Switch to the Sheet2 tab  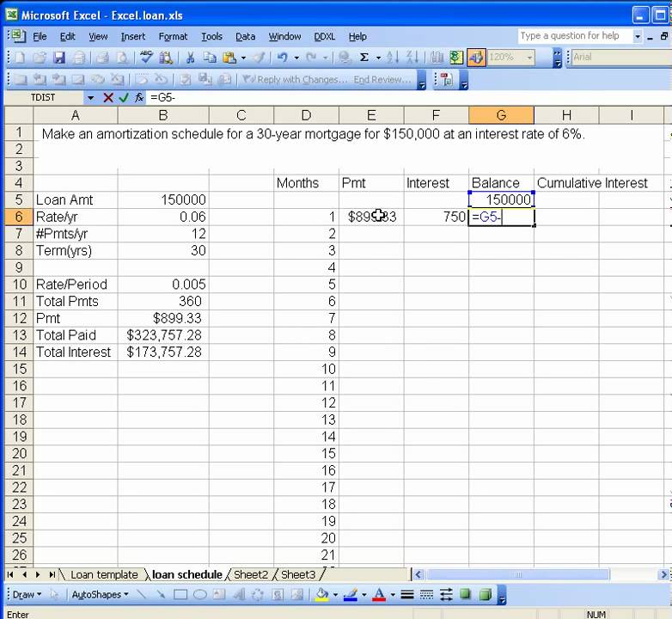[251, 574]
